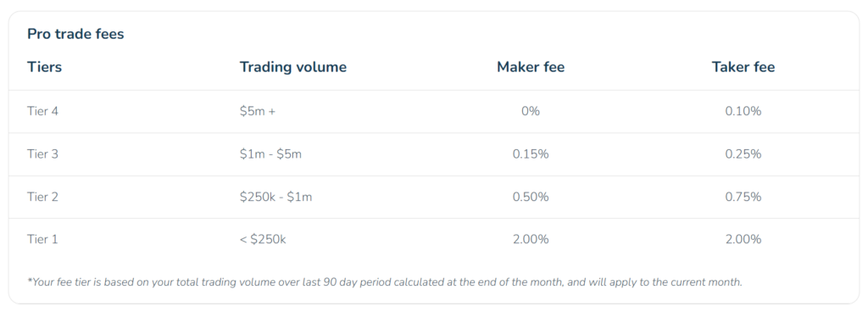Click the 0.50% maker fee value
The width and height of the screenshot is (868, 312).
click(531, 197)
